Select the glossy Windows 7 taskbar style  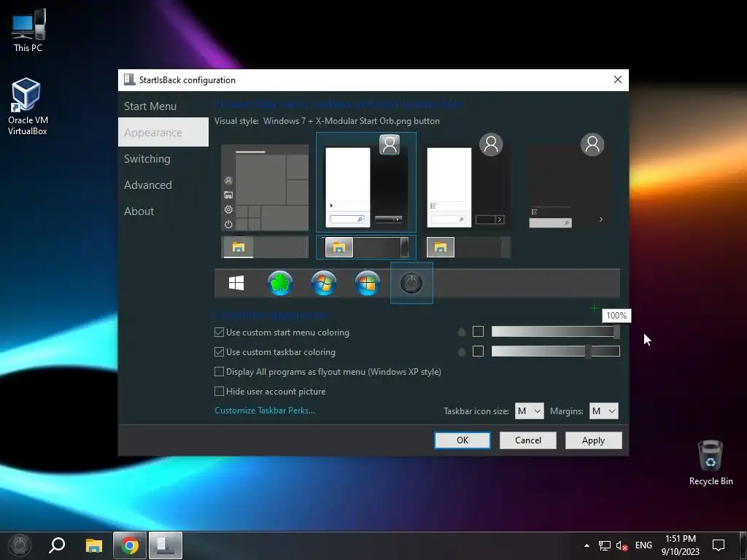366,247
